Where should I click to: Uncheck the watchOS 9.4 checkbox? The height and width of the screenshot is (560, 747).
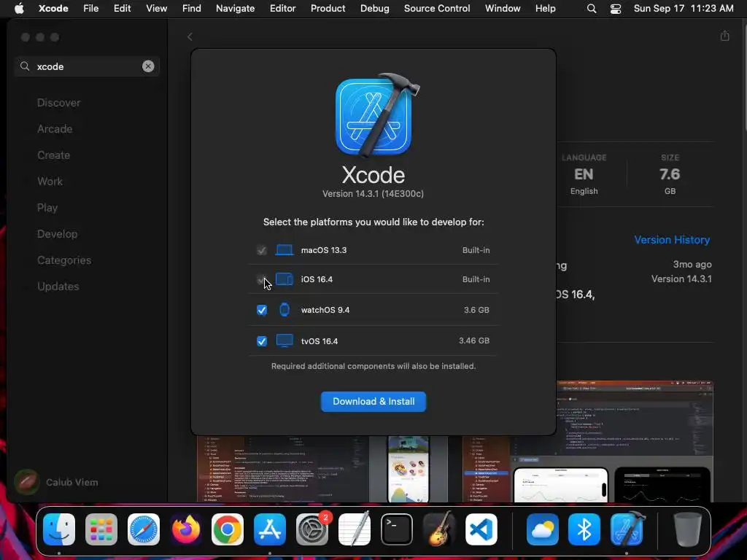click(262, 310)
